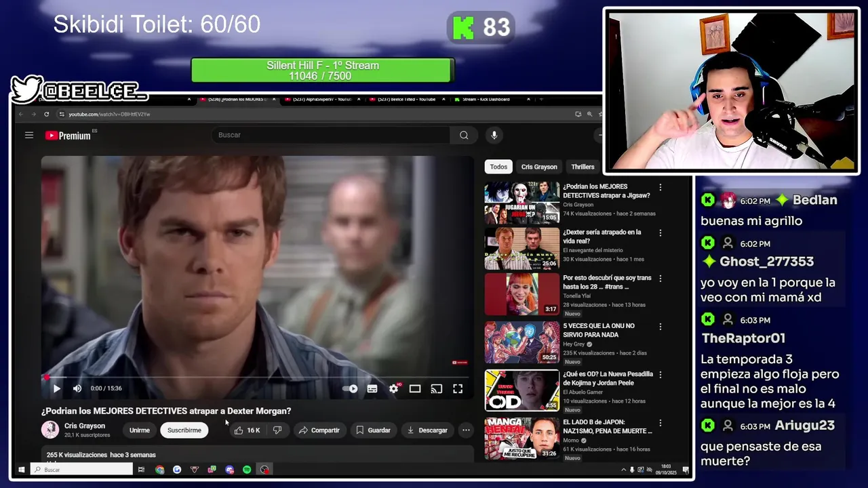Focus the YouTube Buscar search field
This screenshot has width=868, height=488.
click(x=330, y=135)
